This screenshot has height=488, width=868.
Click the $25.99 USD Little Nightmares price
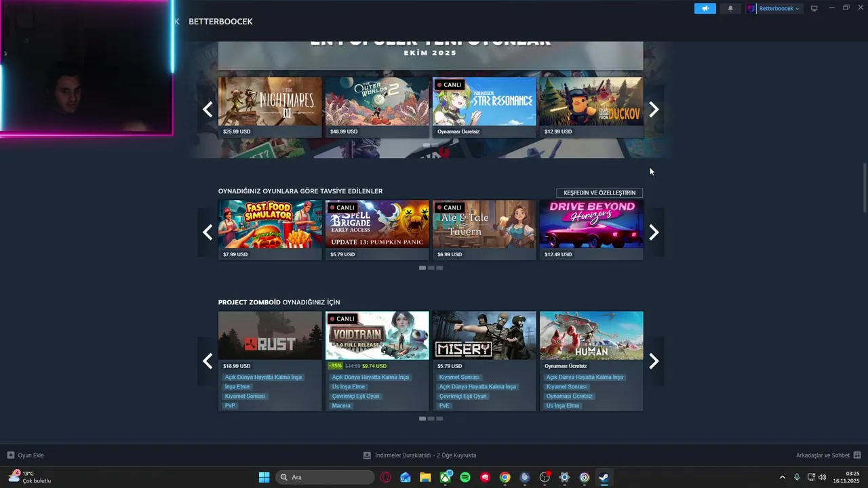tap(237, 131)
